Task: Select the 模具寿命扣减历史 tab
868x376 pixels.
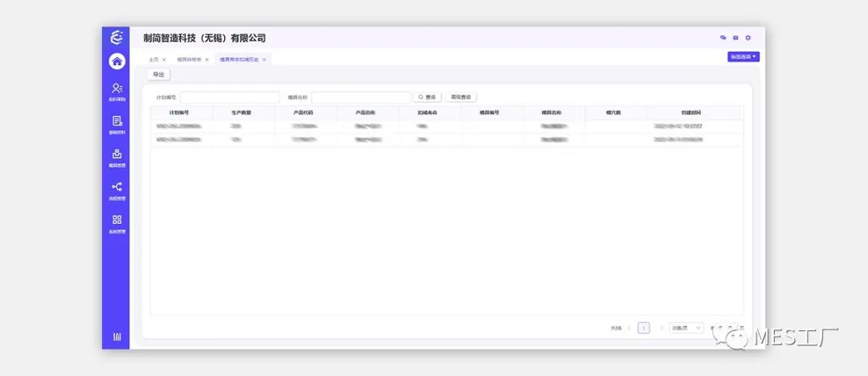Action: click(x=240, y=59)
